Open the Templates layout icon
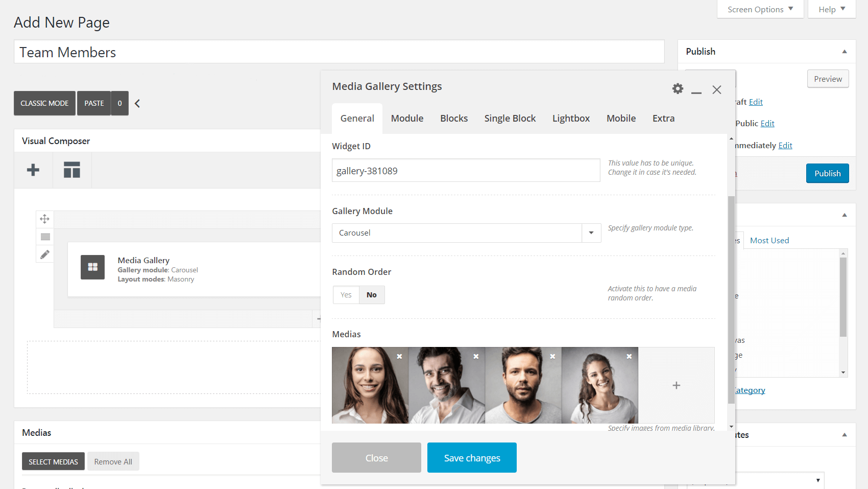 72,170
